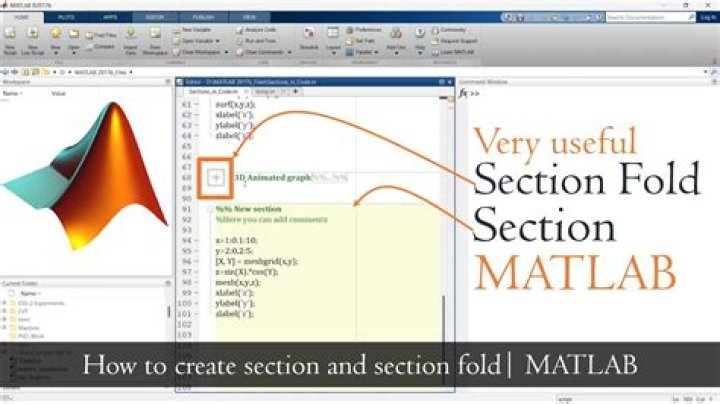Click the Command Window prompt
This screenshot has width=720, height=404.
point(475,93)
